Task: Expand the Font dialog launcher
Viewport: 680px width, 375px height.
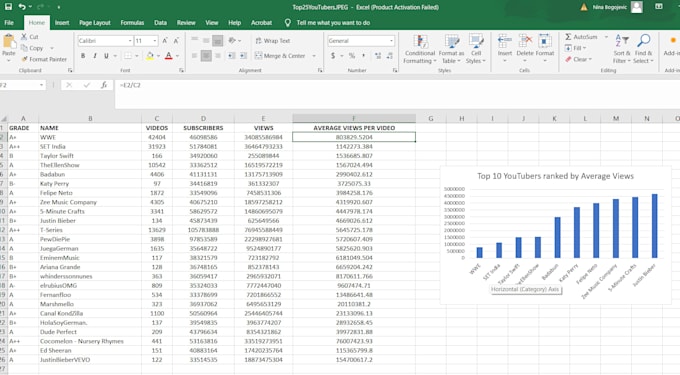Action: point(181,70)
